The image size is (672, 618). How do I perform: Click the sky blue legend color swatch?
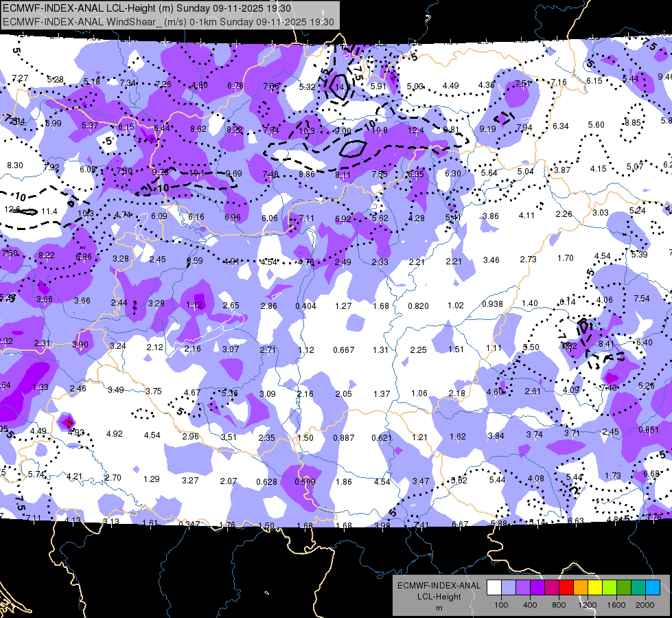[653, 588]
